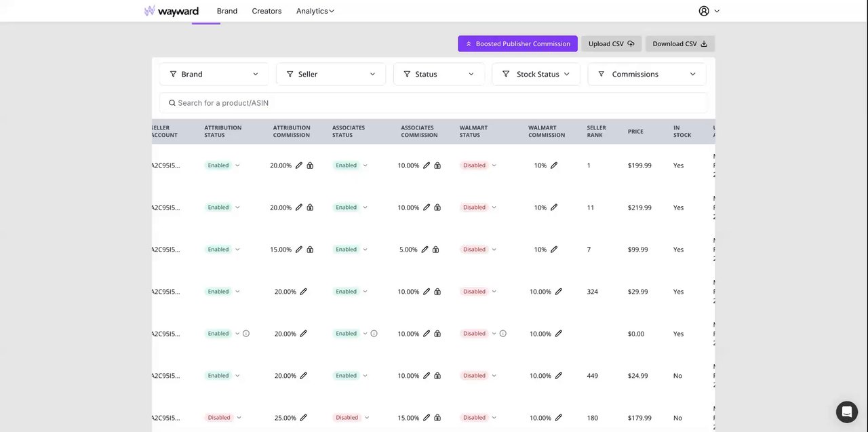Open the user account menu icon
Image resolution: width=868 pixels, height=432 pixels.
click(x=704, y=11)
